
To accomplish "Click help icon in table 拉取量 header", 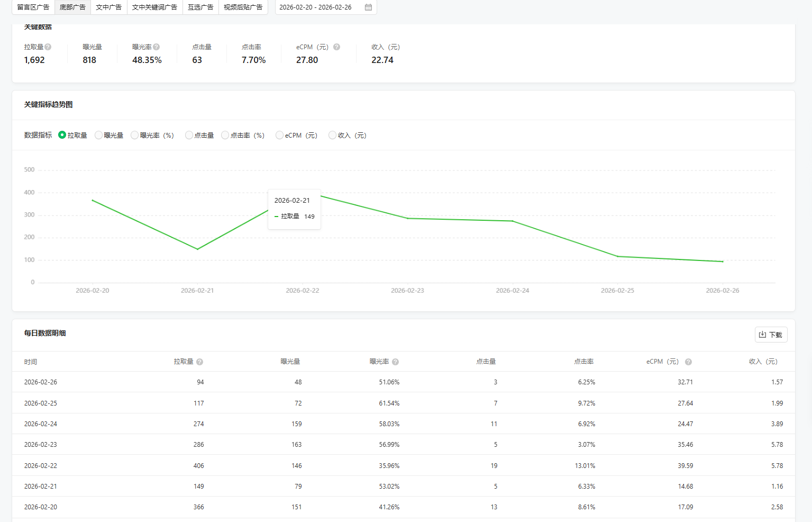I will (x=199, y=362).
